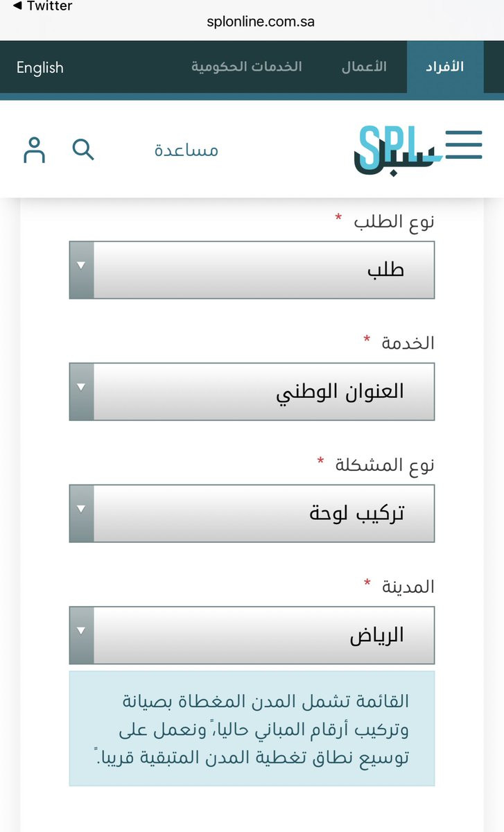Open the hamburger menu icon
The height and width of the screenshot is (832, 504).
463,145
